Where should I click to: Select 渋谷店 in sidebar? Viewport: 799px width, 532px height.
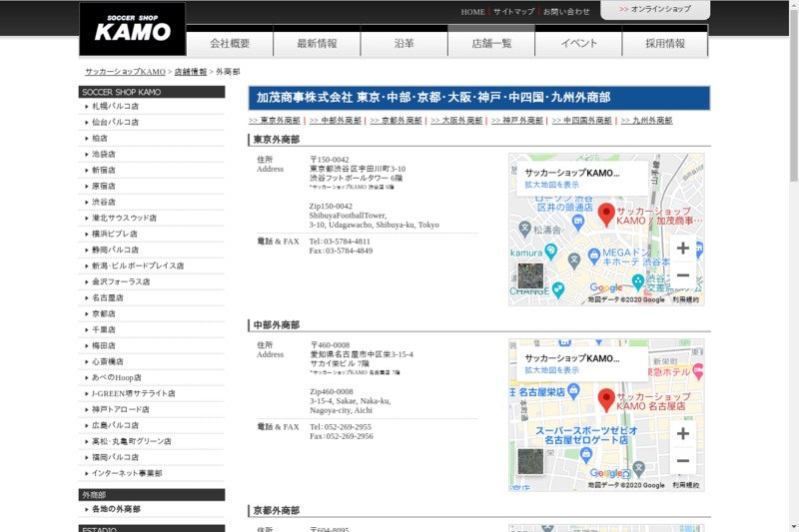tap(104, 202)
